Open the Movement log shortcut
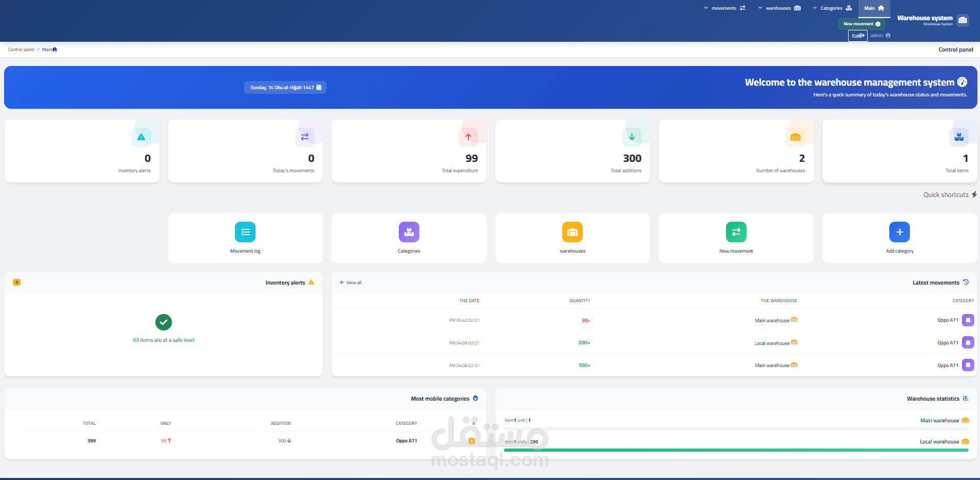The image size is (980, 480). 245,238
